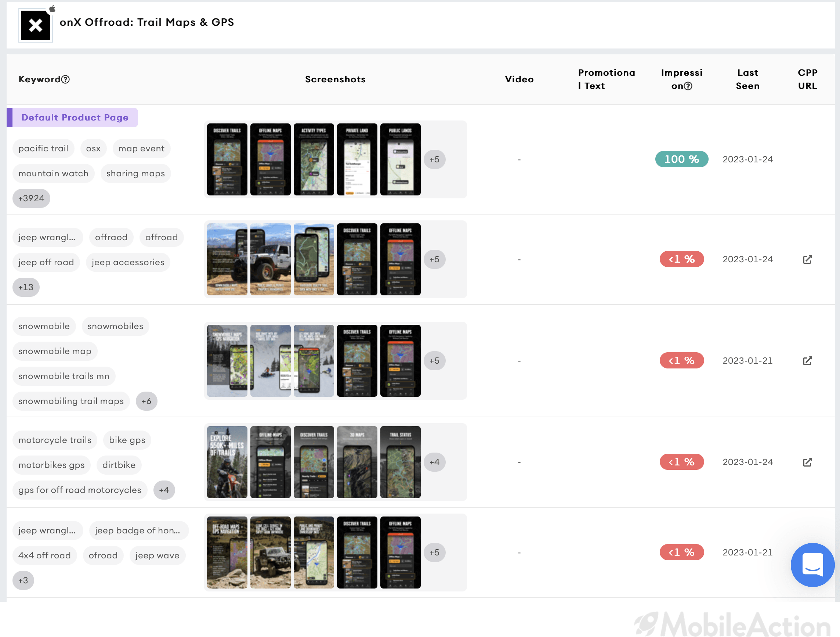Open the chat support bubble
This screenshot has height=637, width=840.
812,565
